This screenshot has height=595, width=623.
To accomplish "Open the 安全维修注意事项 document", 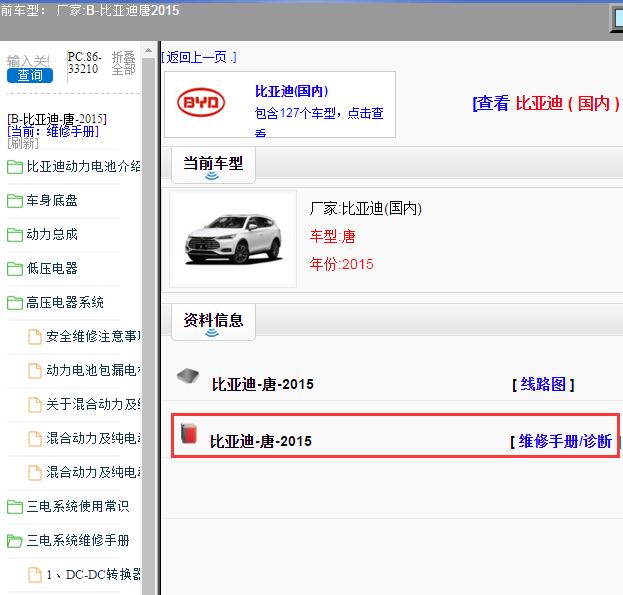I will tap(93, 336).
